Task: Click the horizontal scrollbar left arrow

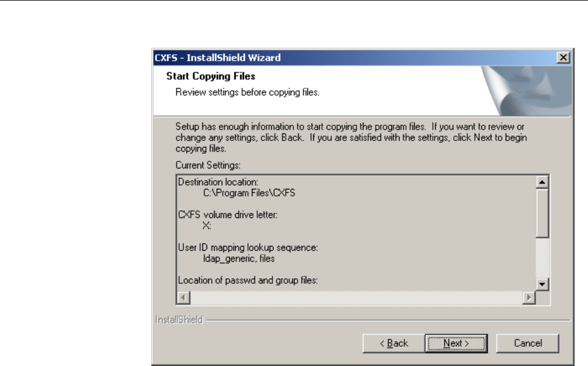Action: 183,298
